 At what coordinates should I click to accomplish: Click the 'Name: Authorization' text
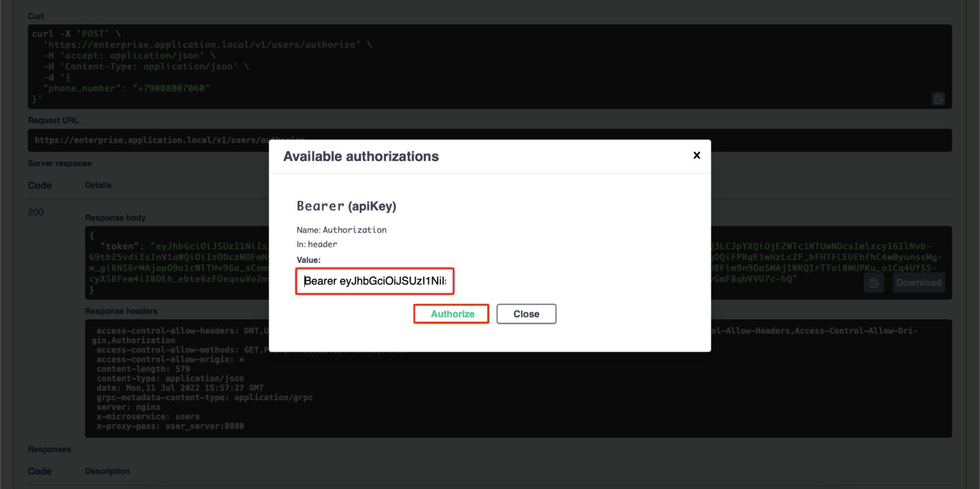(341, 230)
